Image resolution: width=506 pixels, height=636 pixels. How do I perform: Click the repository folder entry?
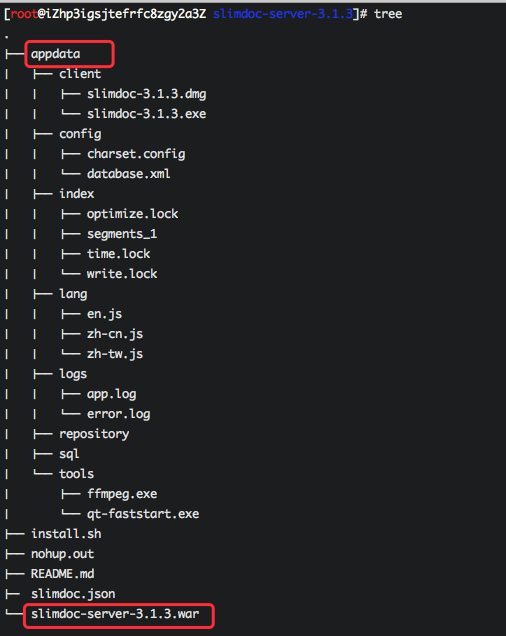click(94, 434)
